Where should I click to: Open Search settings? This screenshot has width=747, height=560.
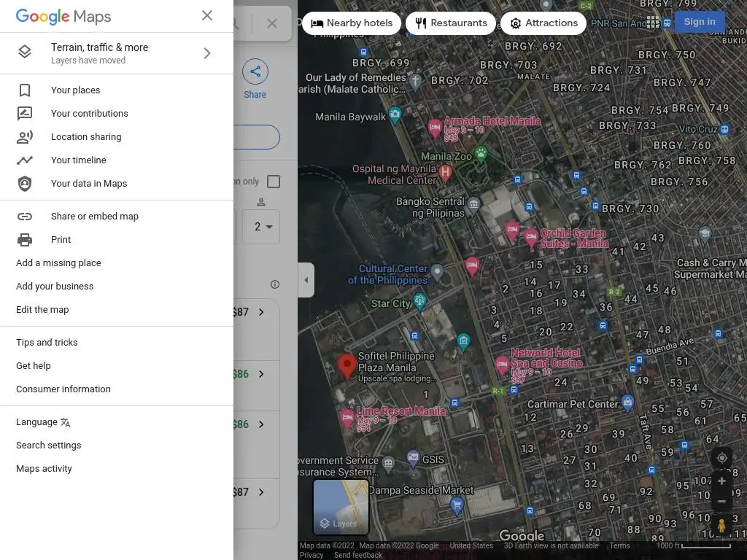49,446
